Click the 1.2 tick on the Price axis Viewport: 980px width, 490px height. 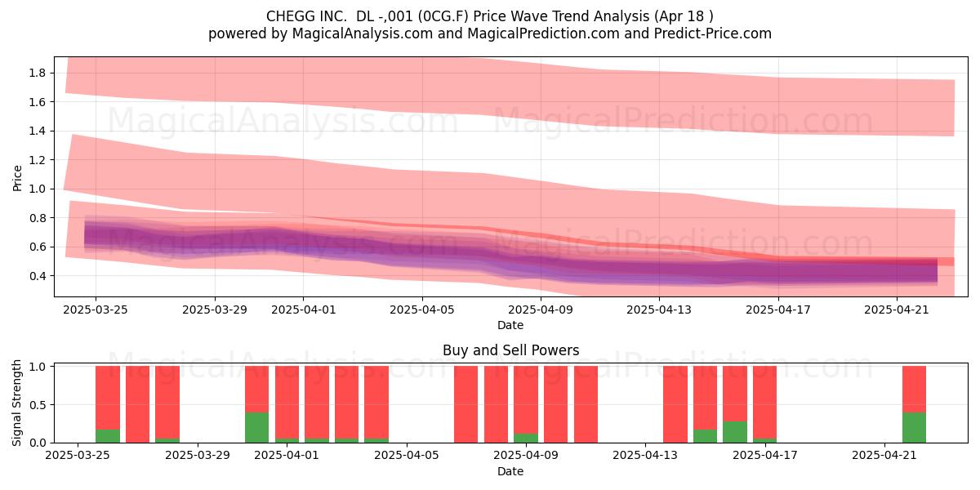tap(38, 160)
